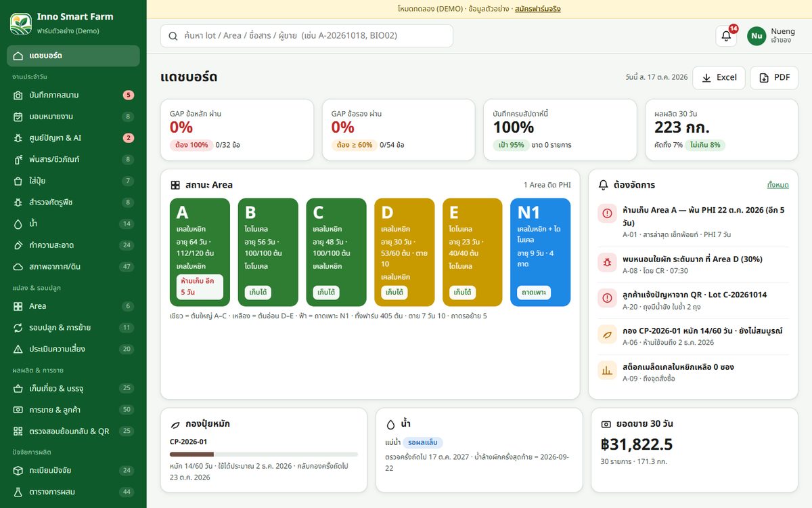Click the warning triangle icon for ประเมินความเสี่ยง
The height and width of the screenshot is (508, 812).
18,349
